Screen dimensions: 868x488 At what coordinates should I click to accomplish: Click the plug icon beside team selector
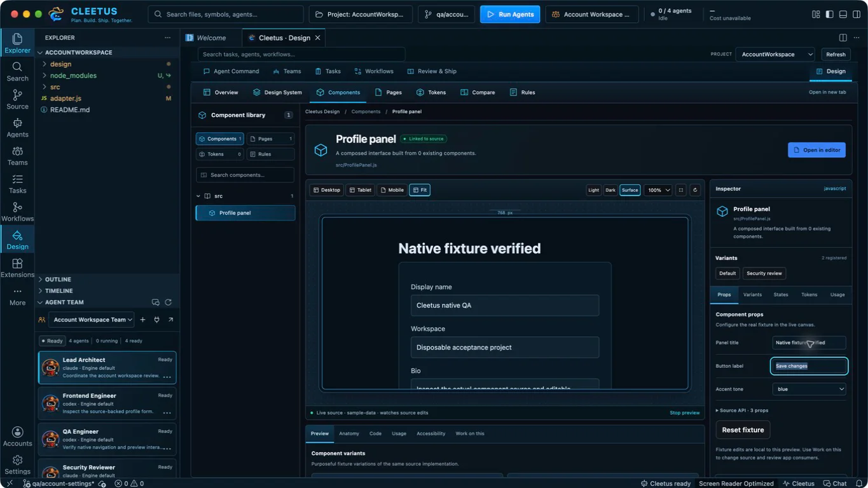click(156, 320)
